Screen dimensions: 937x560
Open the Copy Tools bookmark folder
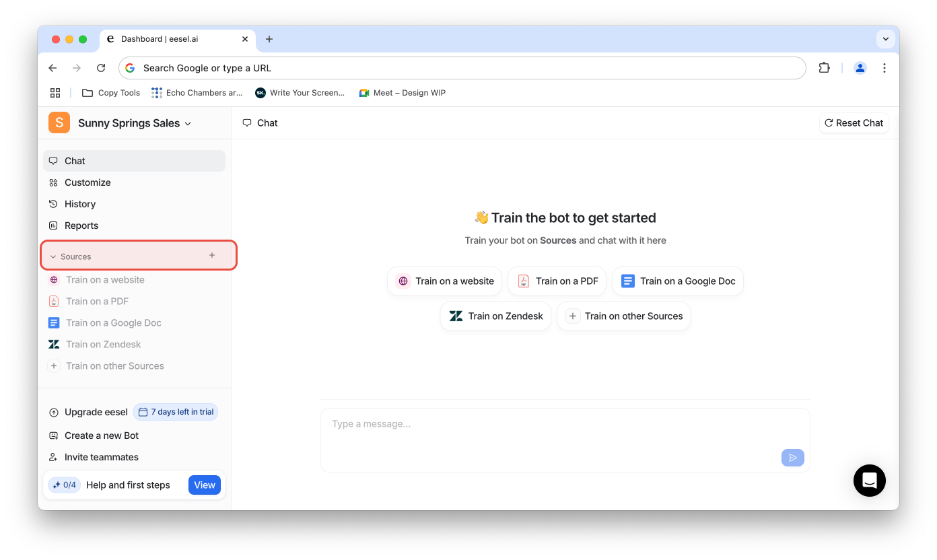tap(111, 93)
